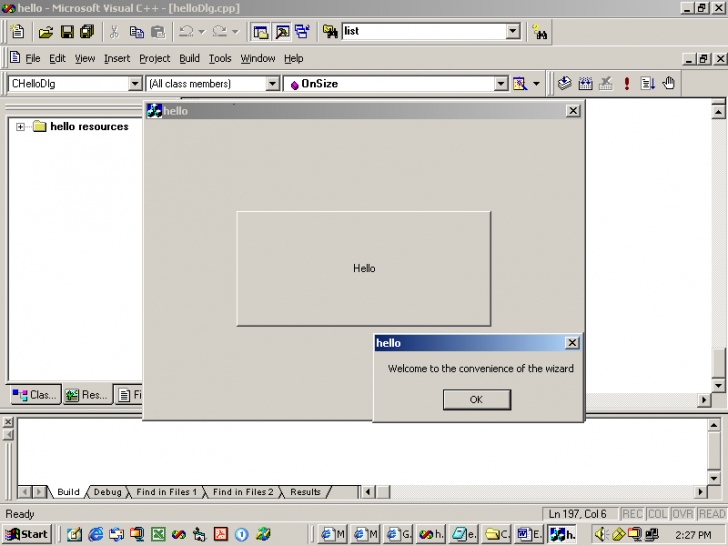Open the Redo history dropdown arrow

tap(235, 32)
